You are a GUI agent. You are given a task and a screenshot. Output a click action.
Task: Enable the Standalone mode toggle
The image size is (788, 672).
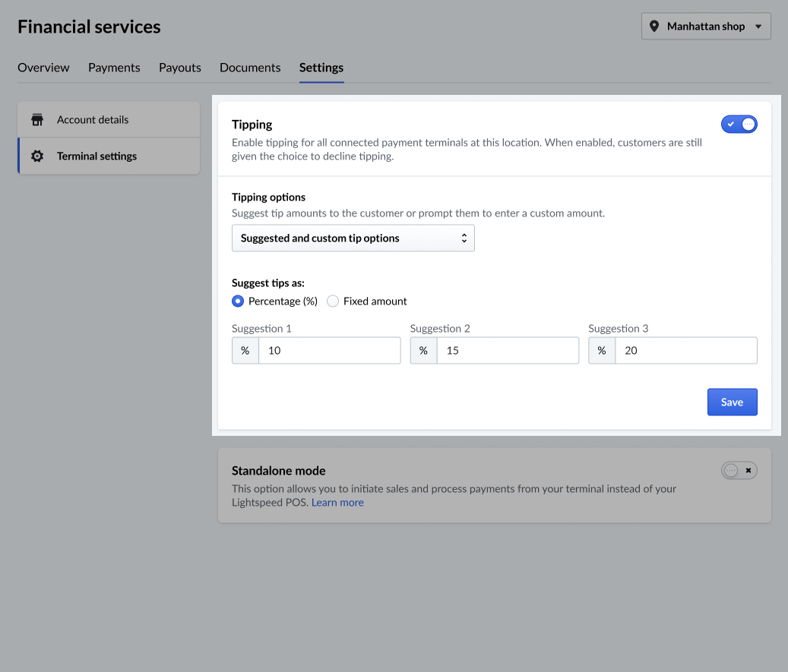click(x=739, y=471)
